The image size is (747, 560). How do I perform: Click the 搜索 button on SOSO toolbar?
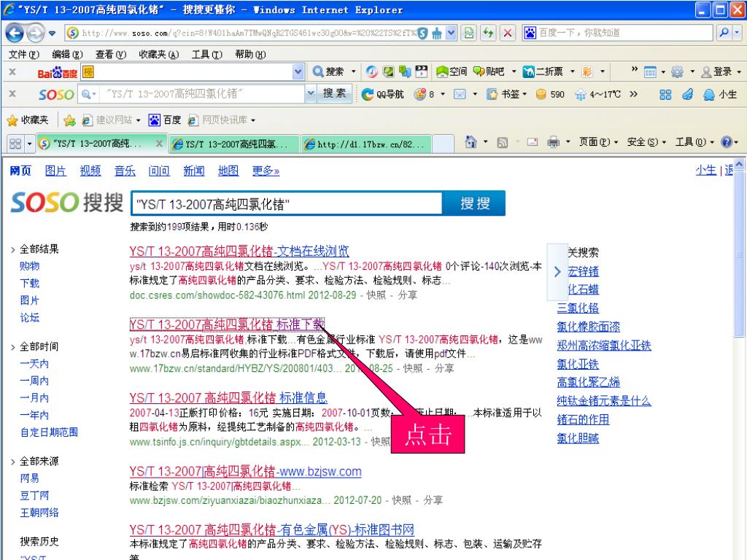335,93
